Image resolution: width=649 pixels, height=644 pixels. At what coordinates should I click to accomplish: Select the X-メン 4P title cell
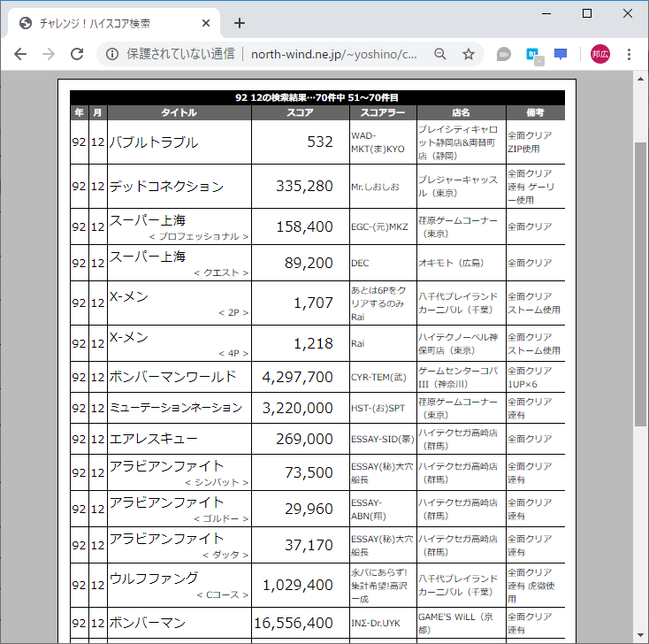[x=179, y=343]
